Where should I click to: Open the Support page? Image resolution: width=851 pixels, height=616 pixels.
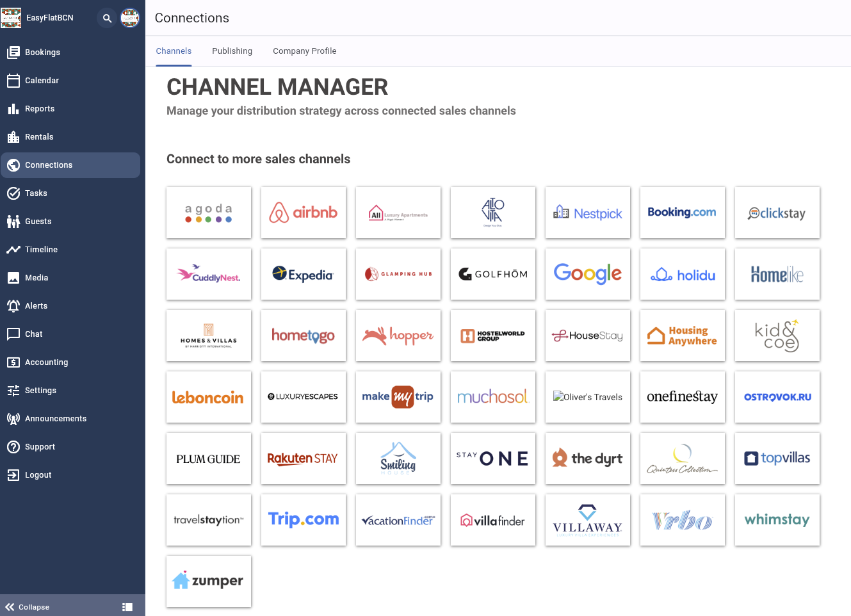pyautogui.click(x=70, y=447)
